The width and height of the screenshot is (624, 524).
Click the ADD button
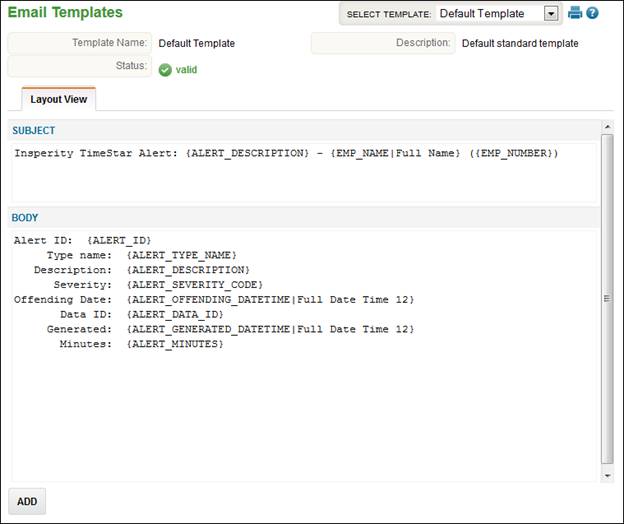[27, 501]
